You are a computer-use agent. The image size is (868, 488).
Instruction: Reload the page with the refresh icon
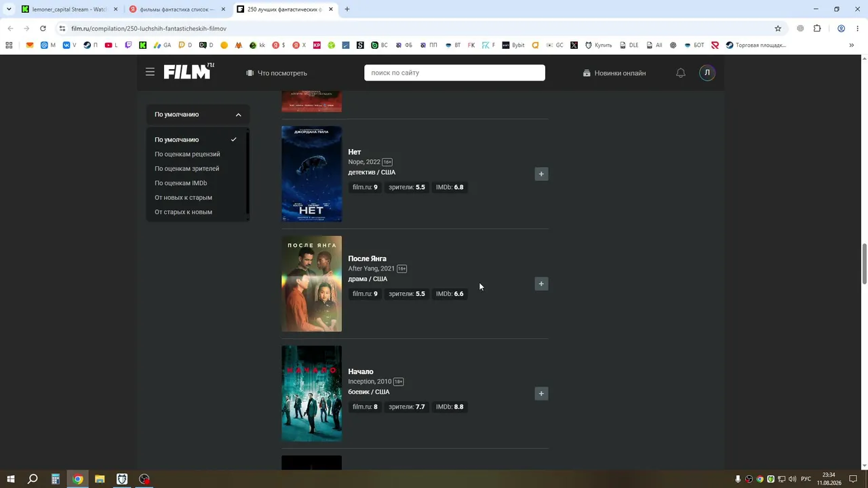tap(43, 28)
